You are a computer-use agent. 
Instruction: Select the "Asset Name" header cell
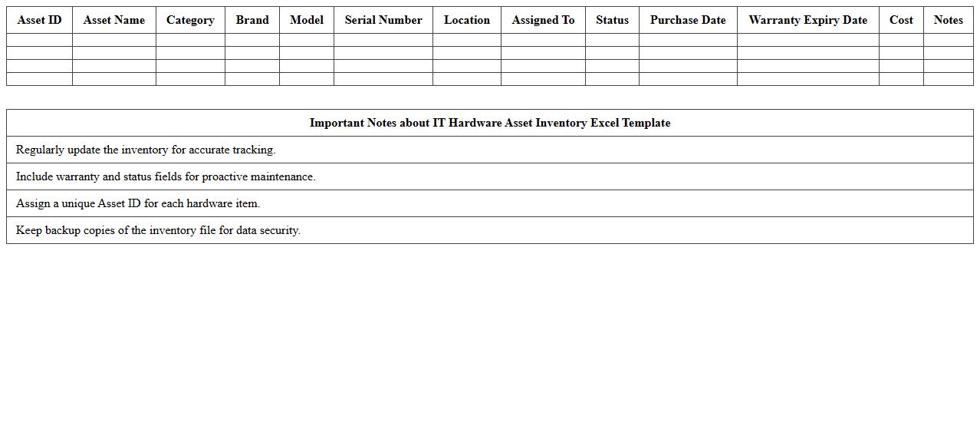tap(113, 20)
